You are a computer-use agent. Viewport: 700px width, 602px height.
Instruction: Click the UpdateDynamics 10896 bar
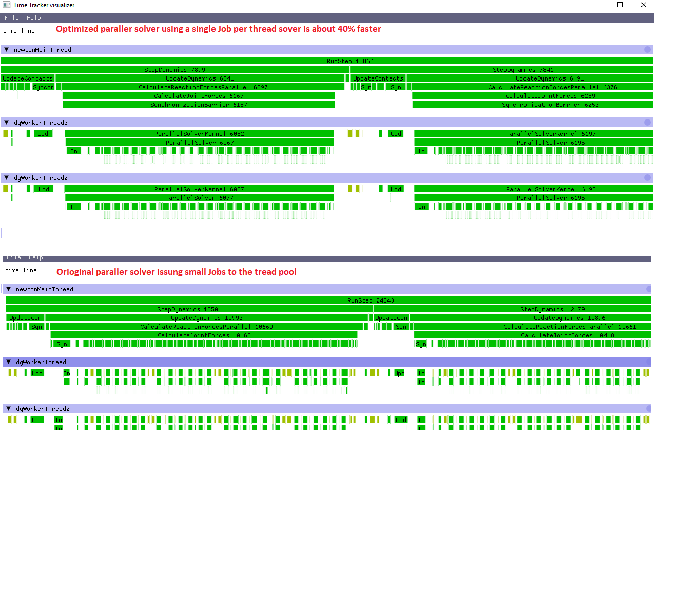pyautogui.click(x=569, y=318)
